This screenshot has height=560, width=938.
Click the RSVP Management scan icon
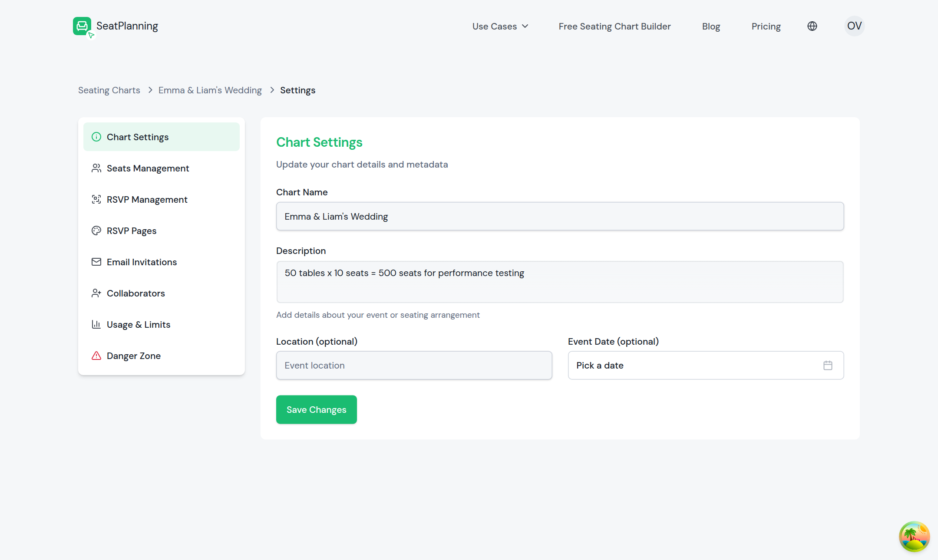(96, 199)
